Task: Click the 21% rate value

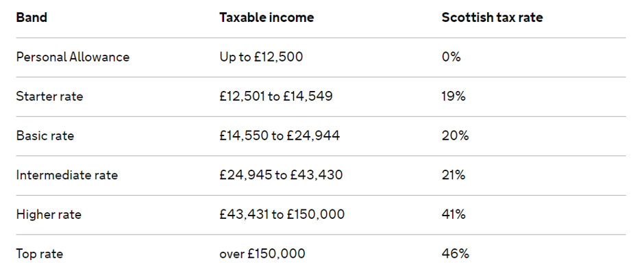Action: click(454, 175)
